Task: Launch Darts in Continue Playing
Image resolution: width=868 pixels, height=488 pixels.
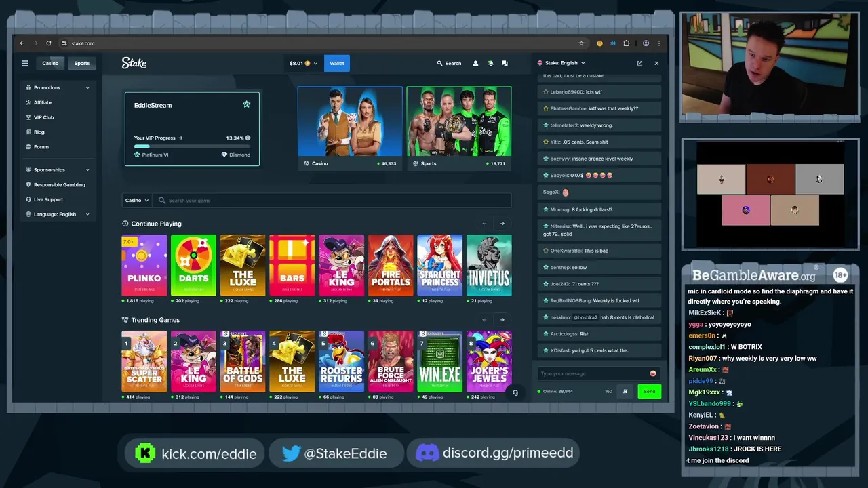Action: pyautogui.click(x=193, y=265)
